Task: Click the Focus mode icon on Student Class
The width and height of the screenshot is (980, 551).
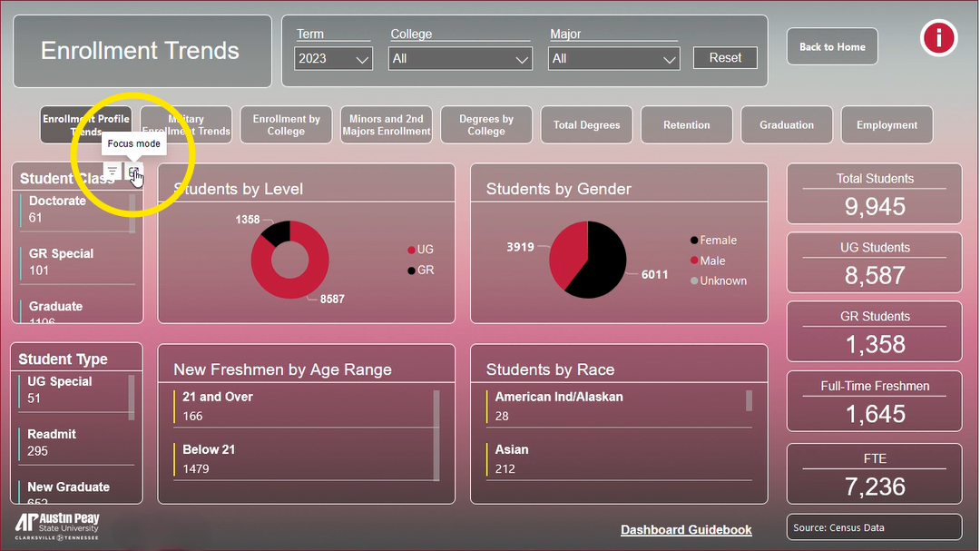Action: (x=133, y=172)
